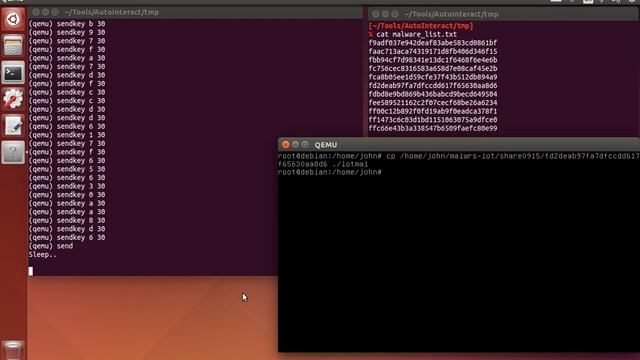Select hash starting with faac713aca74
The width and height of the screenshot is (640, 360).
[x=433, y=51]
